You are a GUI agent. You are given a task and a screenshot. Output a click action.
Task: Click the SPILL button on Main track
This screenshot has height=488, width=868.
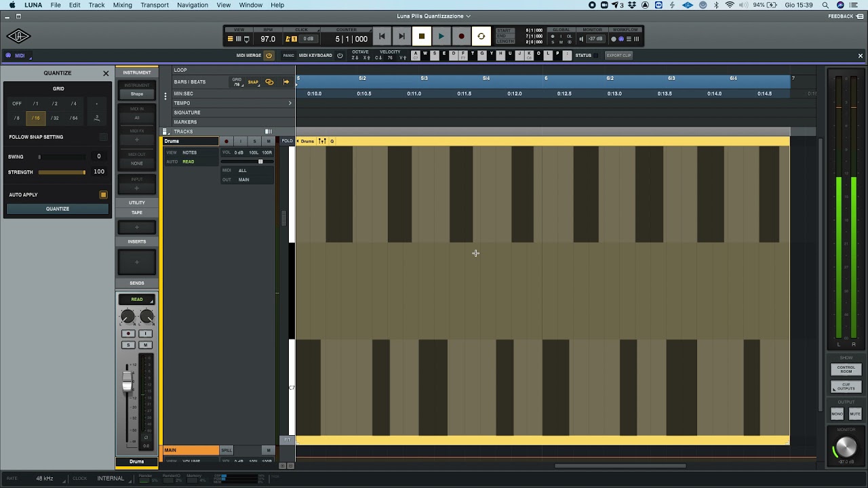click(226, 450)
